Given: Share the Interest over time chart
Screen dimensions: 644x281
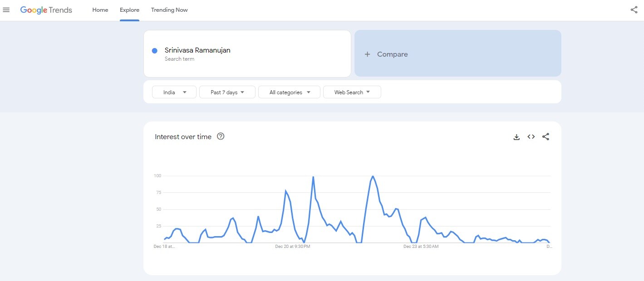Looking at the screenshot, I should click(x=546, y=137).
